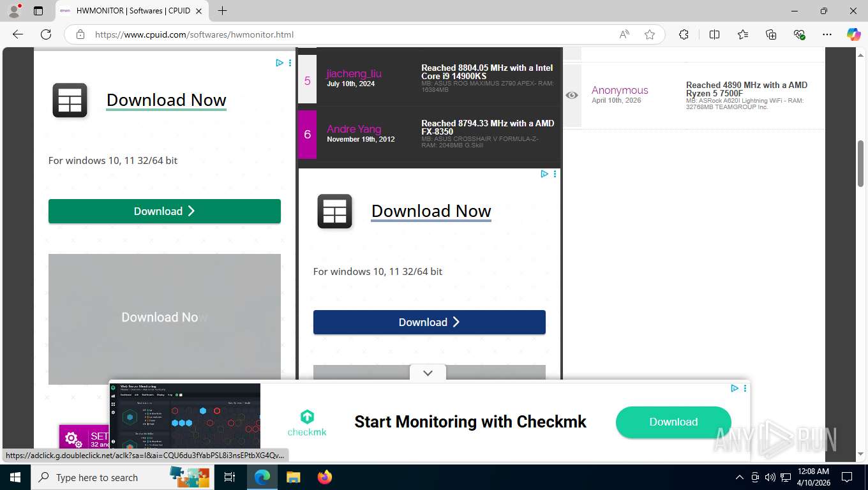Viewport: 868px width, 490px height.
Task: Open Edge Settings and more menu
Action: click(827, 34)
